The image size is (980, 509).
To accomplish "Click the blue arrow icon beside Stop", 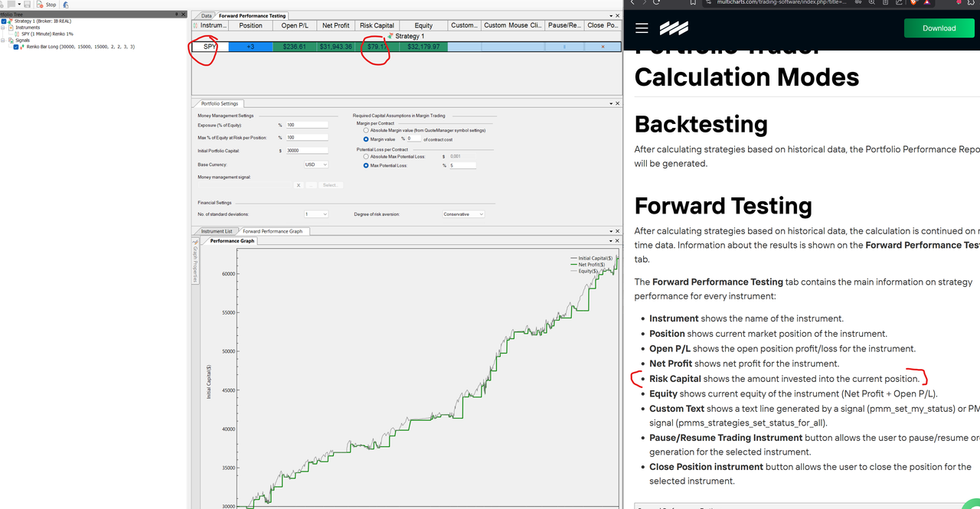I will pyautogui.click(x=66, y=5).
